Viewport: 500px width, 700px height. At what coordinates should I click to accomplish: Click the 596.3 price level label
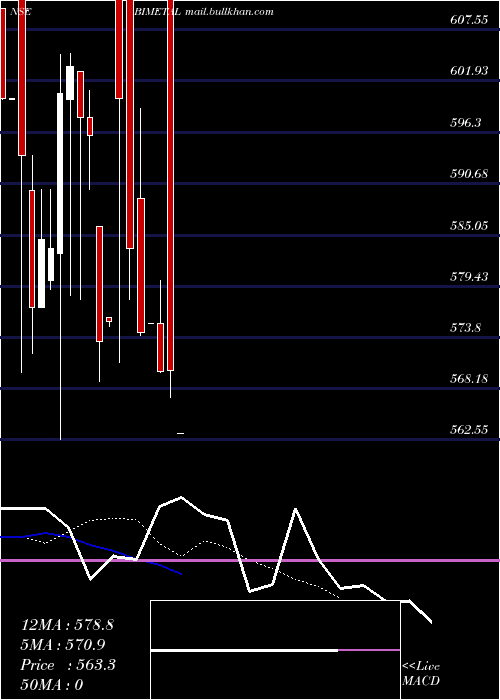466,122
